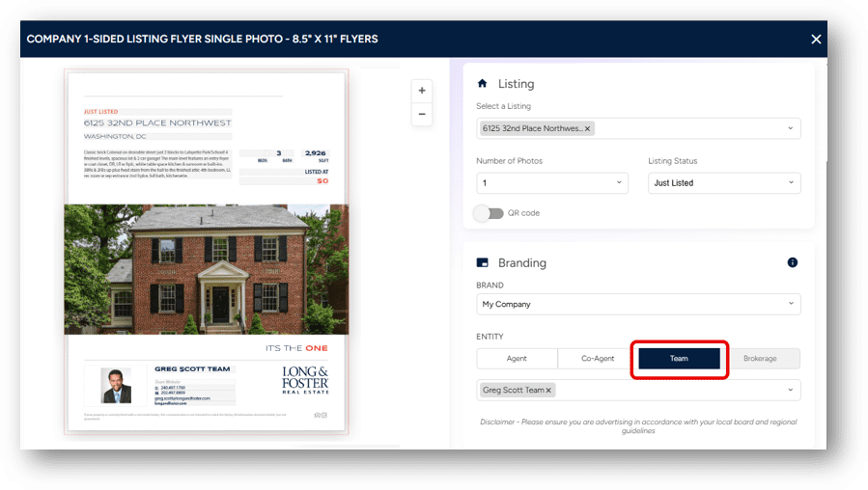Remove the 6125 32nd Place listing tag
This screenshot has height=490, width=868.
588,128
